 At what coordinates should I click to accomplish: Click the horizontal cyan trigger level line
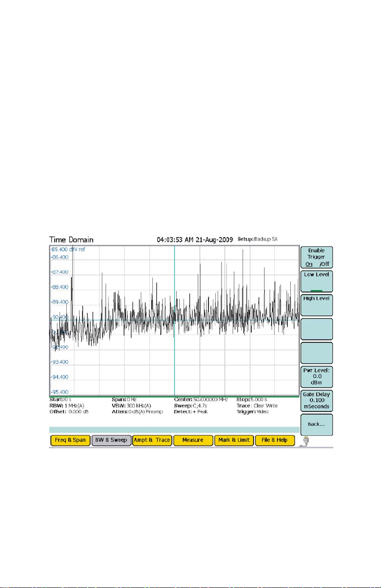(240, 320)
